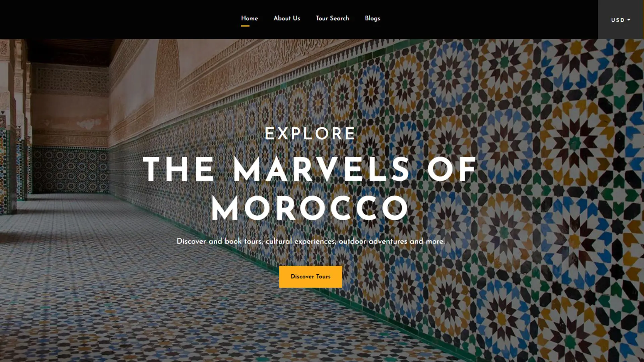Viewport: 644px width, 362px height.
Task: Open the Tour Search page
Action: pos(332,18)
